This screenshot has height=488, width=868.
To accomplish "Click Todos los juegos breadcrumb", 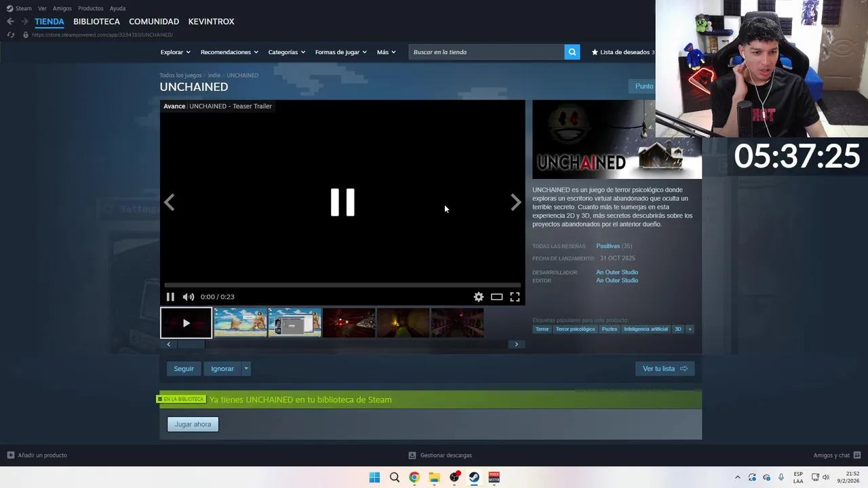I will tap(180, 75).
